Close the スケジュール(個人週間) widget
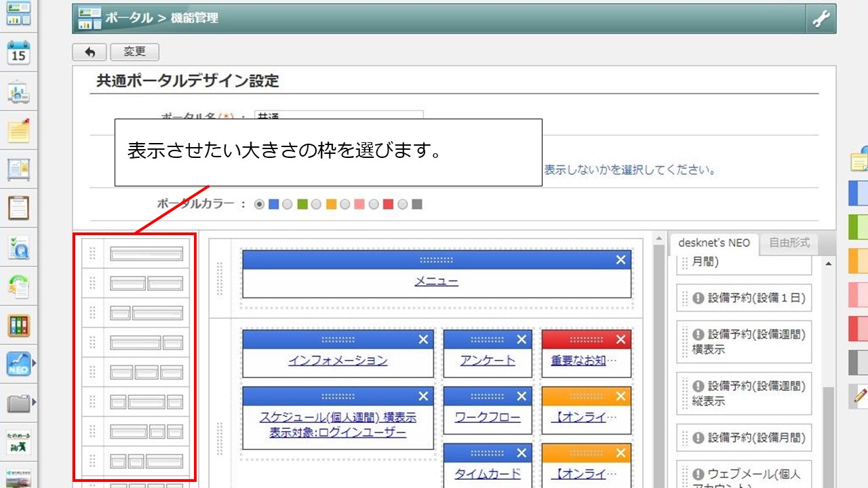This screenshot has width=868, height=488. point(423,396)
